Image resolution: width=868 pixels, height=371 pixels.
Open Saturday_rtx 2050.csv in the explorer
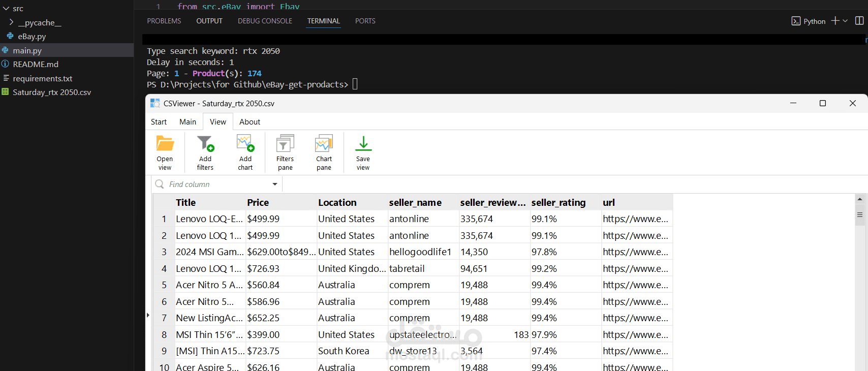[x=52, y=92]
